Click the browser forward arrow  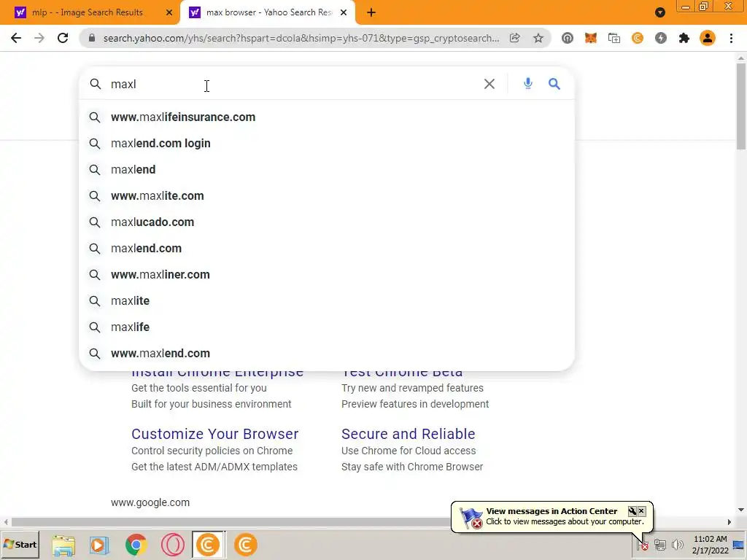[39, 38]
